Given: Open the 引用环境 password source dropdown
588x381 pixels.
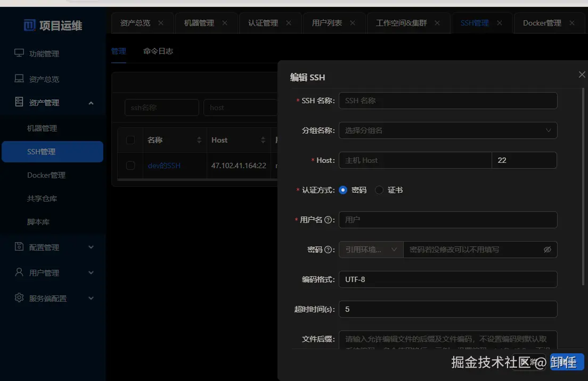Looking at the screenshot, I should (371, 250).
